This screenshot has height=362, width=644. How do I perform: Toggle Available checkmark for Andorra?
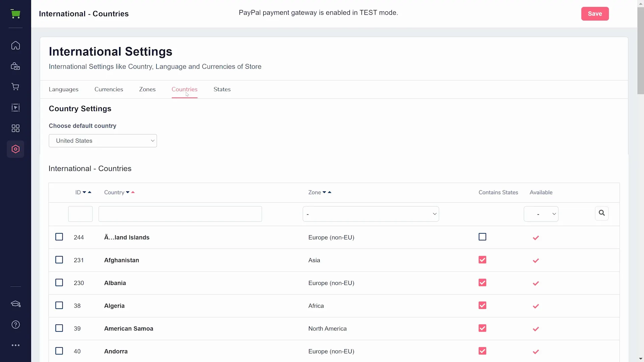click(x=536, y=352)
